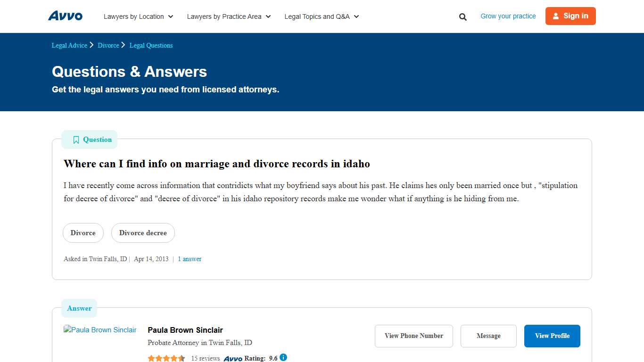This screenshot has width=644, height=362.
Task: Click the Avvo wordmark beside the rating score
Action: click(x=233, y=358)
